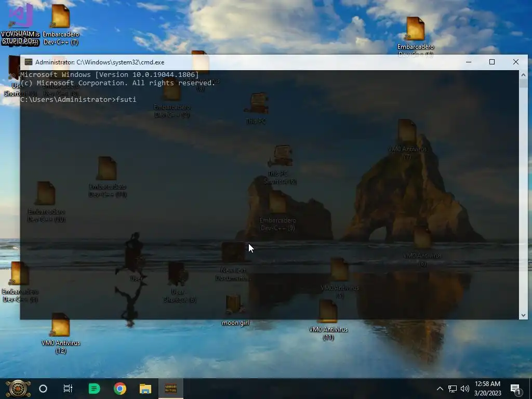Close the Administrator cmd.exe window

[x=516, y=62]
